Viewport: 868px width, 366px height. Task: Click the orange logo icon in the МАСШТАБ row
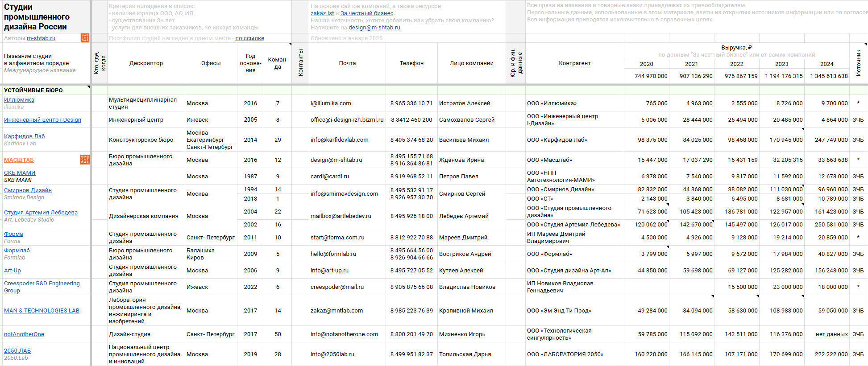pyautogui.click(x=85, y=160)
